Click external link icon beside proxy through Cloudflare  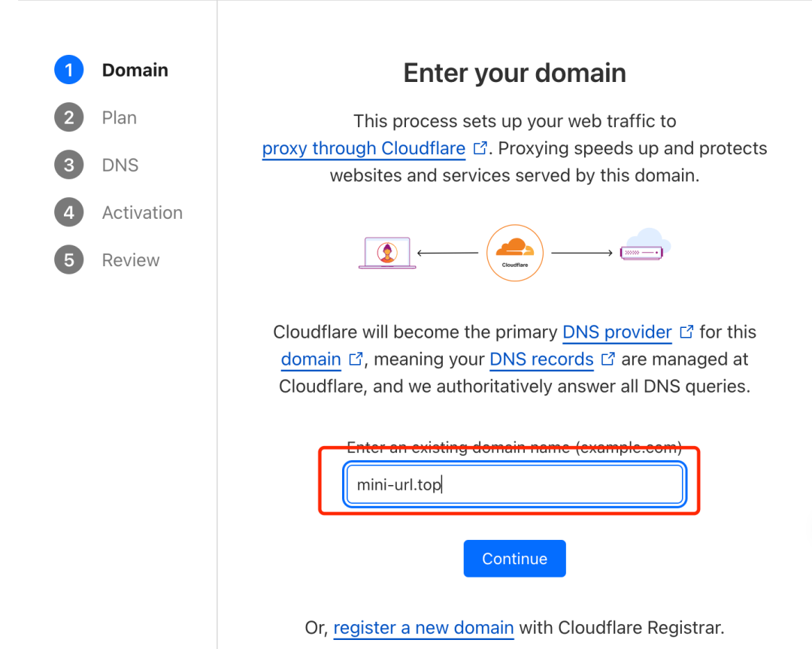480,149
